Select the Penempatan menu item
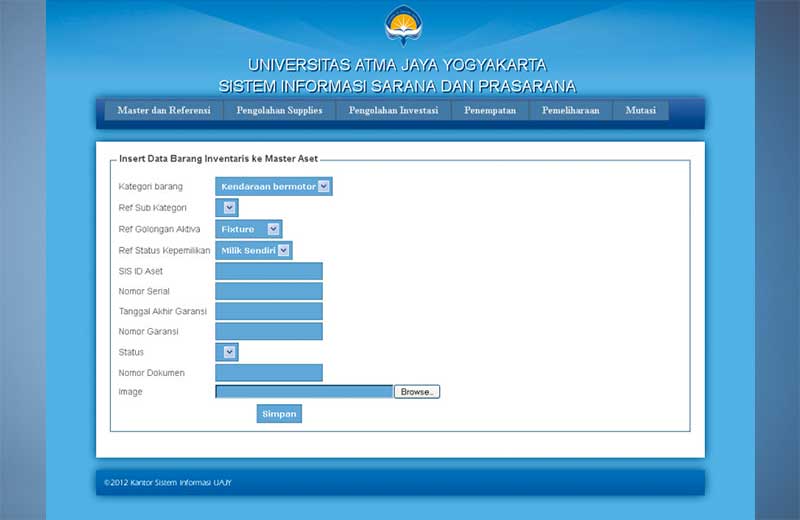This screenshot has width=800, height=520. point(490,111)
